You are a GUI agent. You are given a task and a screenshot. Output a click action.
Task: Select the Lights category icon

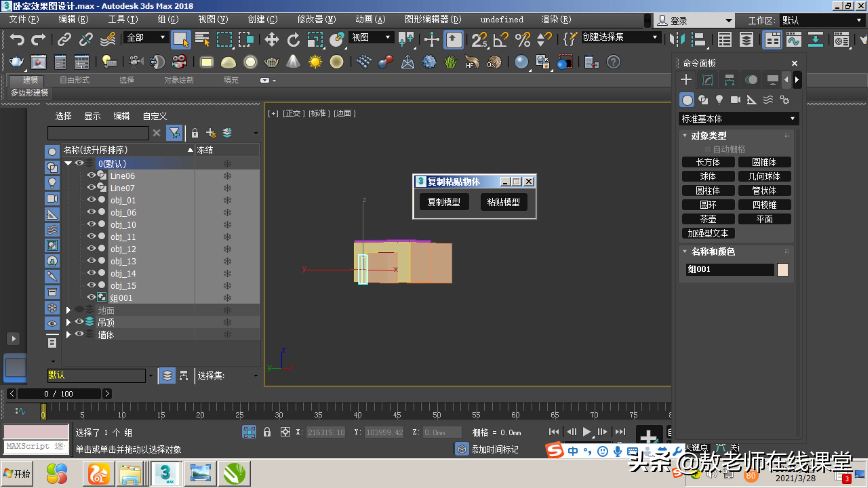click(x=719, y=100)
